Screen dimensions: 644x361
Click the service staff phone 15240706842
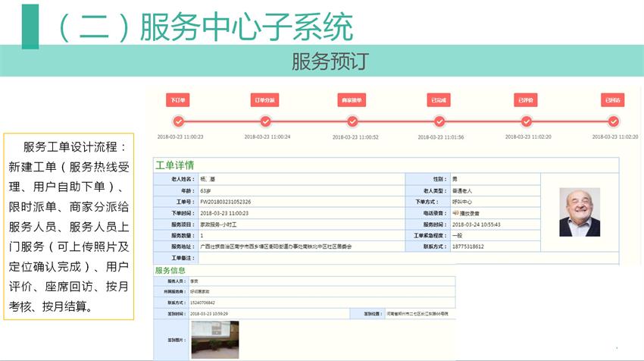204,303
